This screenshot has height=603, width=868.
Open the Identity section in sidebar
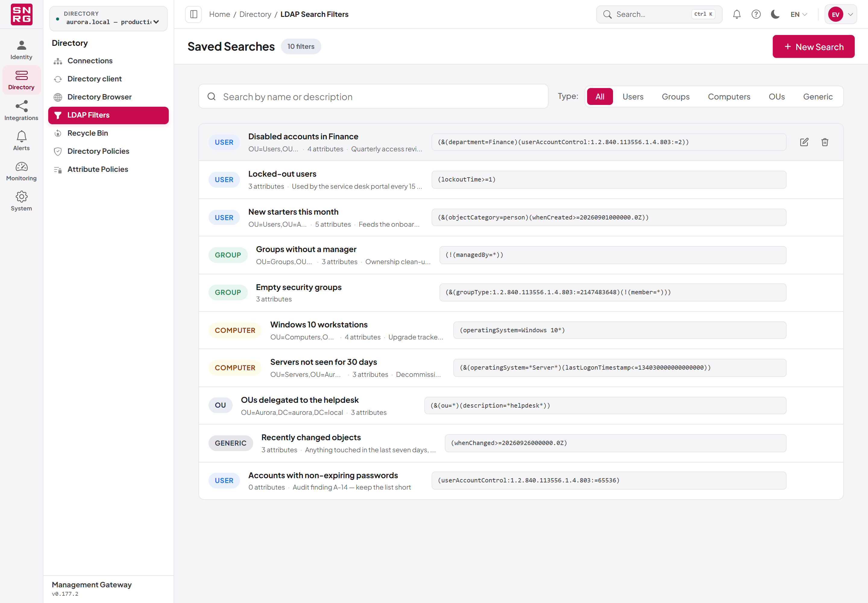coord(21,50)
